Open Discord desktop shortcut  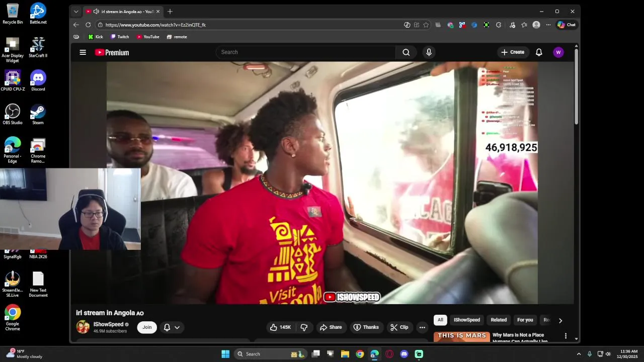(x=38, y=80)
